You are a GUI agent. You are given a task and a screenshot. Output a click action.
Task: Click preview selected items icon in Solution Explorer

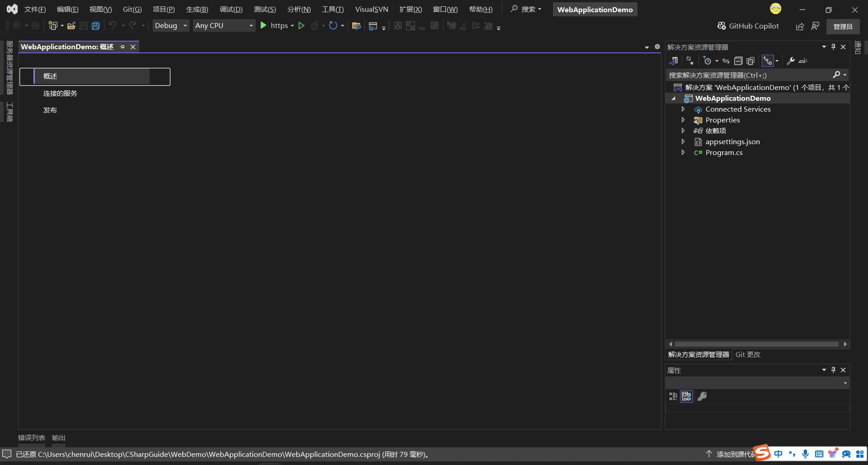[x=803, y=61]
